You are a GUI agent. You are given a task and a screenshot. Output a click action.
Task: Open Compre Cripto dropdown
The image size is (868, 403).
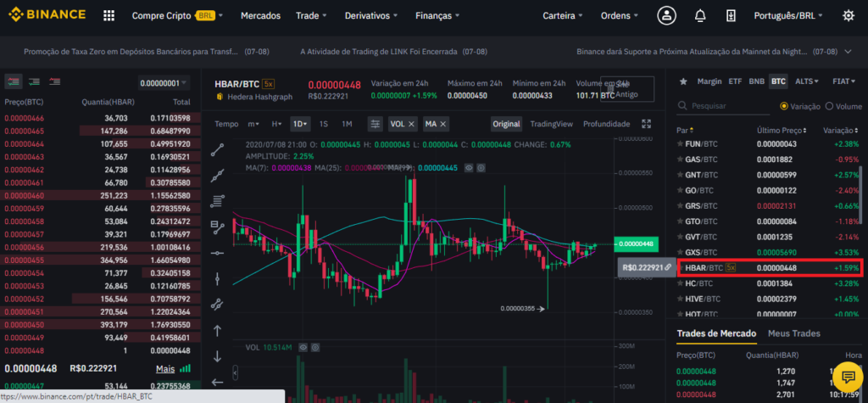tap(178, 15)
